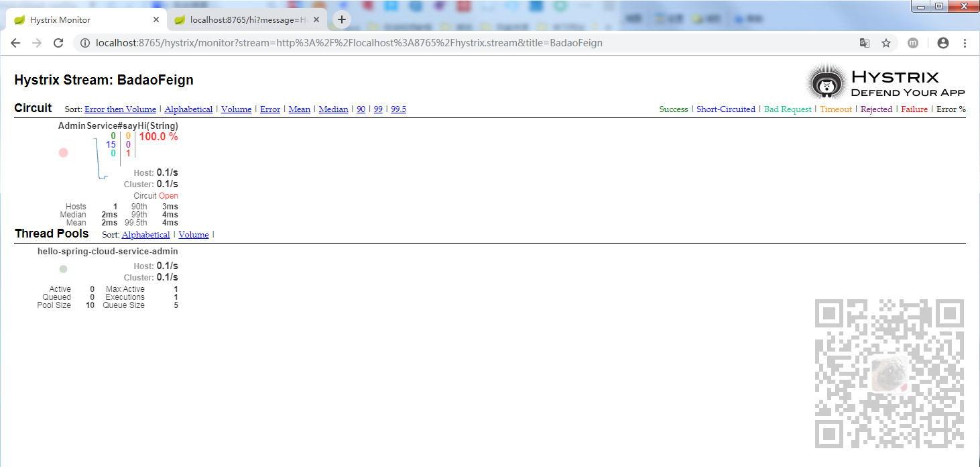980x467 pixels.
Task: Sort circuits by 90th percentile
Action: click(x=361, y=109)
